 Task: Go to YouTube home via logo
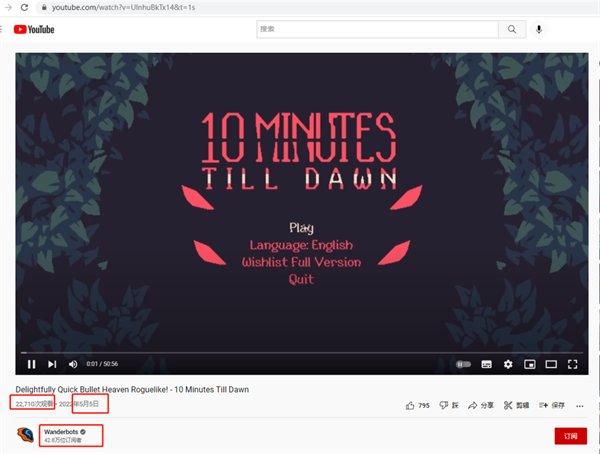coord(34,29)
